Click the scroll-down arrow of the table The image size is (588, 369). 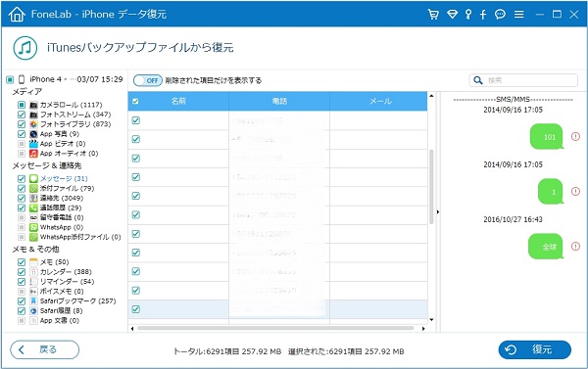(x=431, y=320)
